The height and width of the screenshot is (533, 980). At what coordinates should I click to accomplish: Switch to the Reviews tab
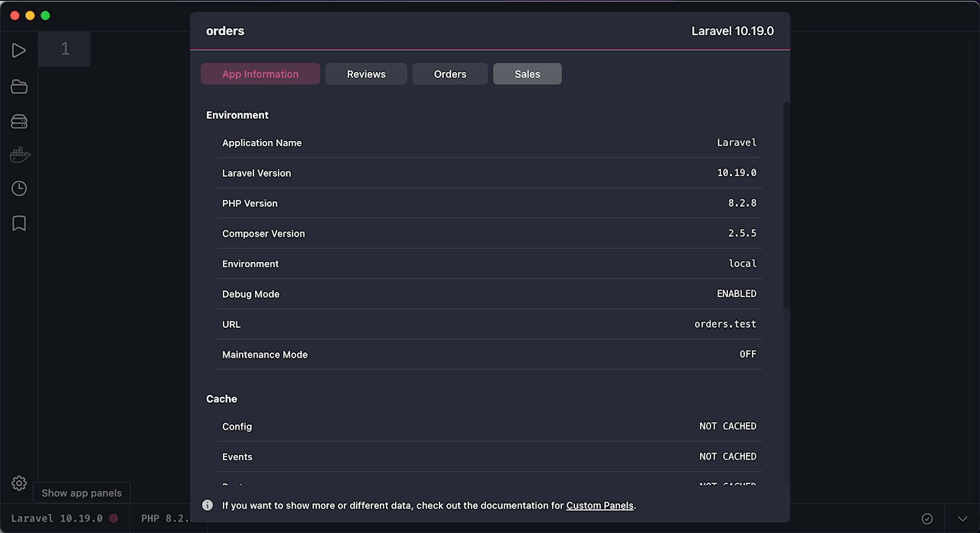pos(366,74)
